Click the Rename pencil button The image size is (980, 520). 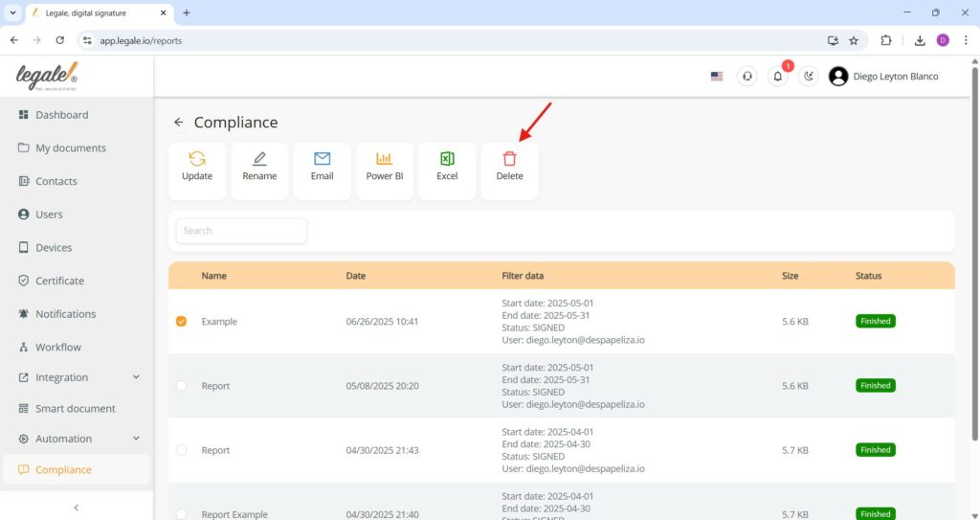(x=259, y=171)
